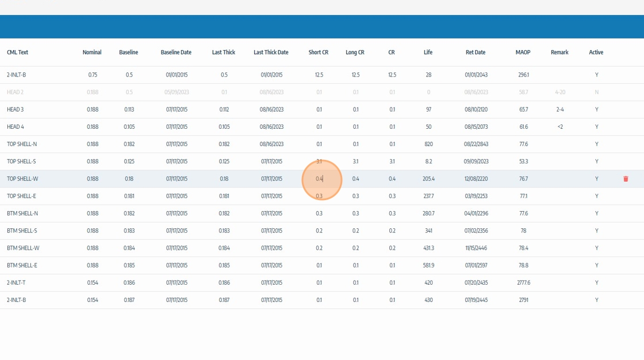
Task: Click the Short CR column header
Action: click(319, 52)
